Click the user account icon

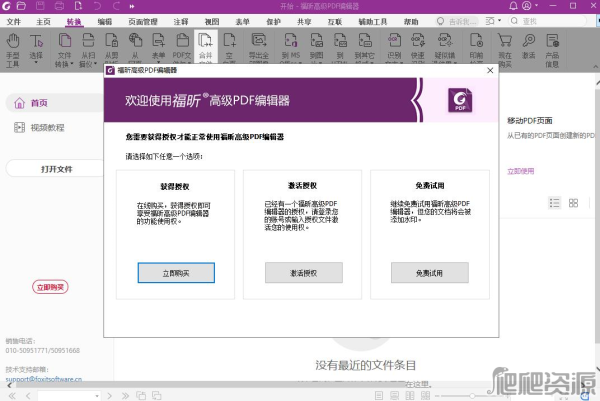point(527,6)
